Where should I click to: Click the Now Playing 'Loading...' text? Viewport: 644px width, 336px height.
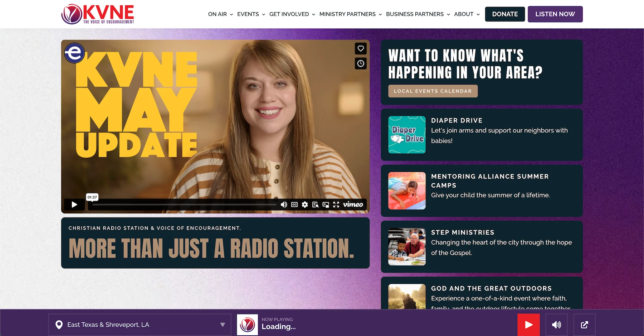pos(278,327)
